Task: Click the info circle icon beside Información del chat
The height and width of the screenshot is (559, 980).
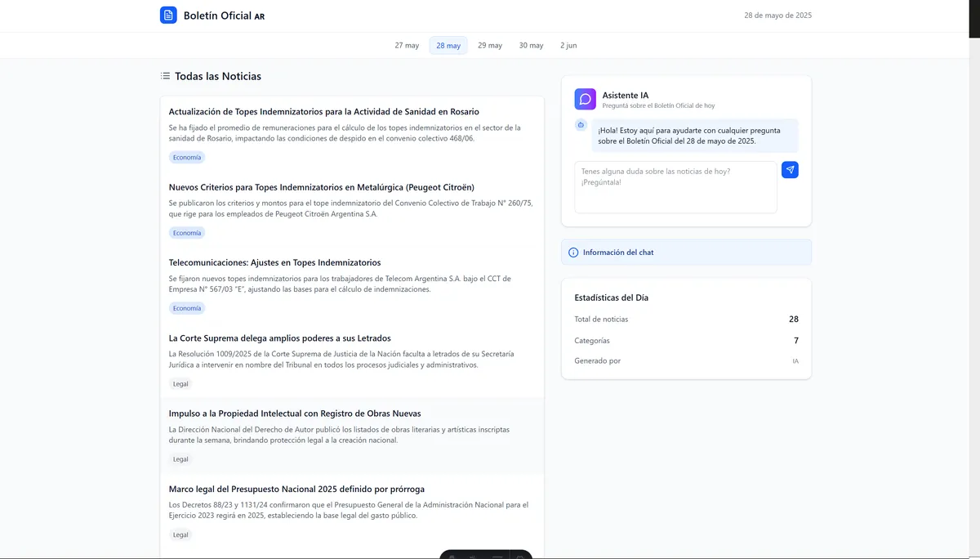Action: point(573,253)
